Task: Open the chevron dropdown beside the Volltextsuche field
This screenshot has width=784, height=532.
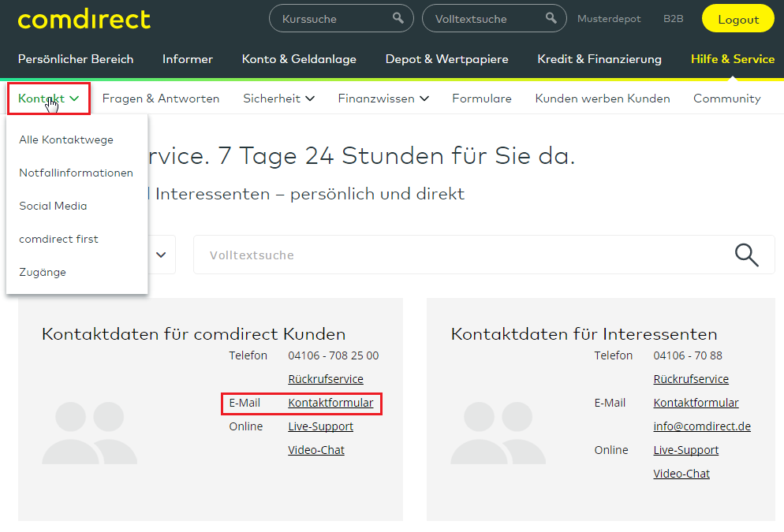Action: coord(161,254)
